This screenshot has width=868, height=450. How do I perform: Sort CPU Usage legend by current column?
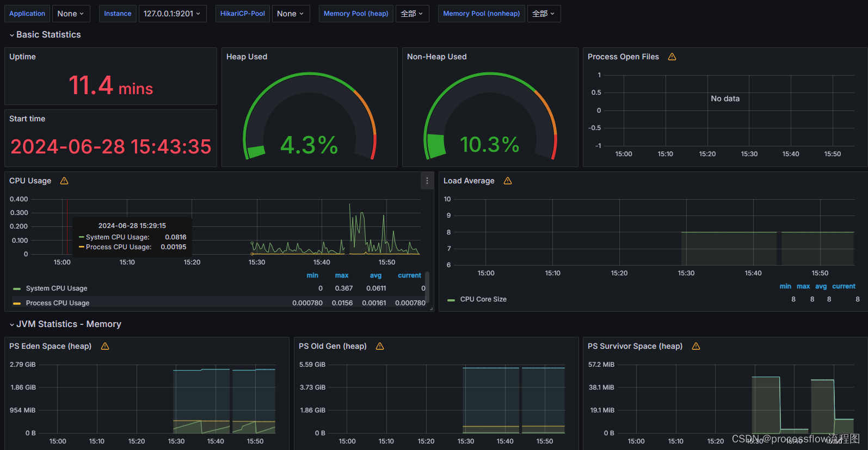[409, 275]
